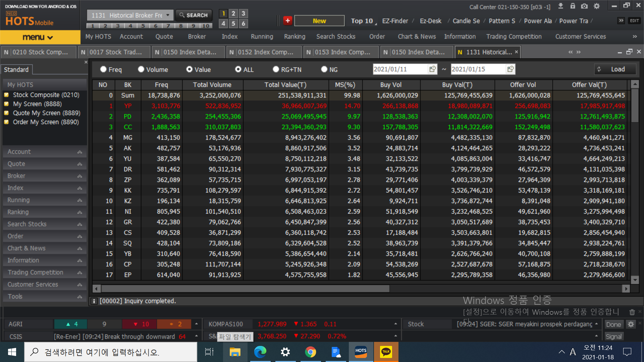The width and height of the screenshot is (644, 362).
Task: Expand the Search Stocks sidebar section
Action: [x=45, y=224]
